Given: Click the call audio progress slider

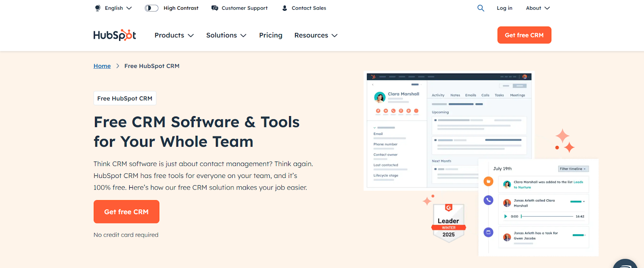Looking at the screenshot, I should (547, 216).
